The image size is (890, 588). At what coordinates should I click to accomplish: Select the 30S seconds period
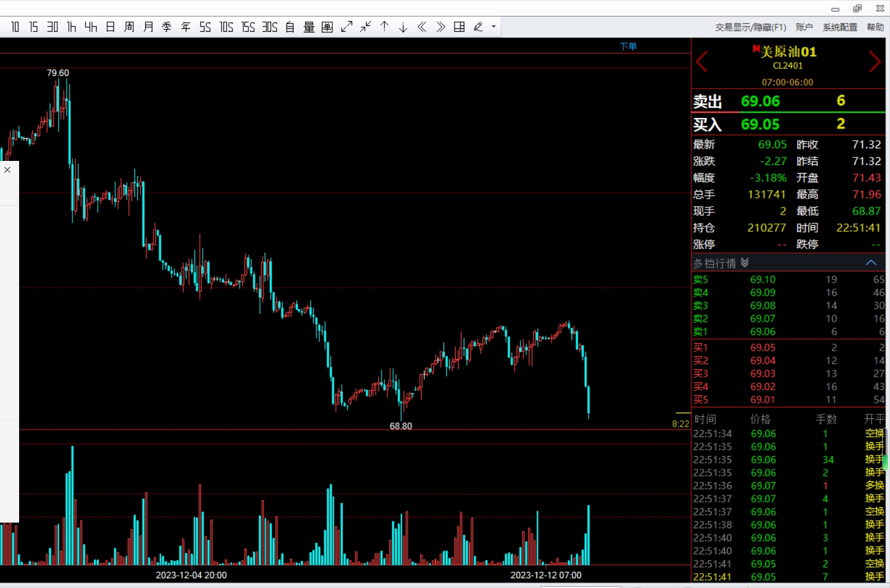point(270,27)
